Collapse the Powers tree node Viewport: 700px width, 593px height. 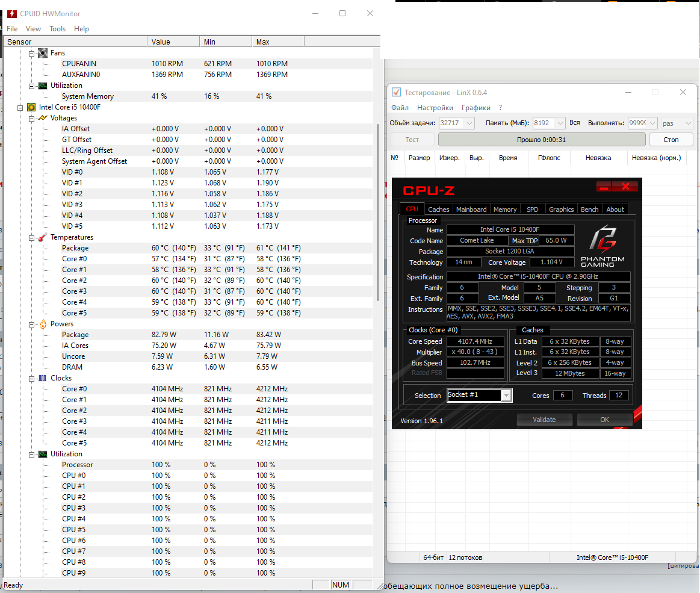(x=32, y=324)
